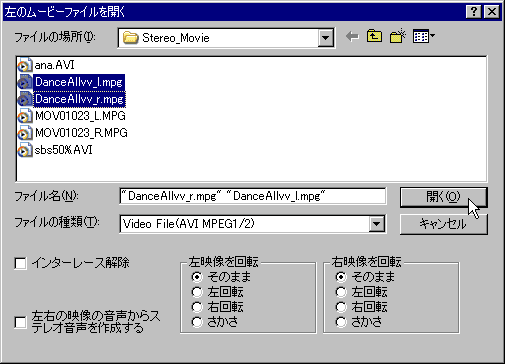Select 左回転 for the left video
Screen dimensions: 505x364
pyautogui.click(x=197, y=292)
